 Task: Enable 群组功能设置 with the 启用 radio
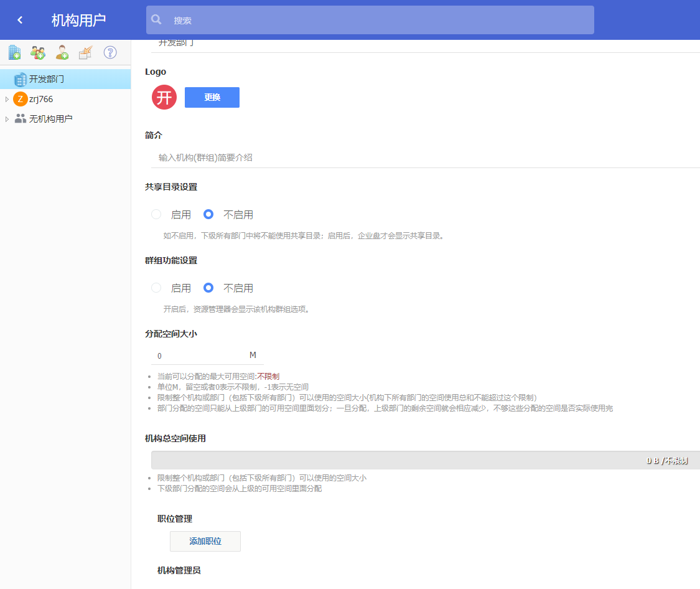point(156,288)
